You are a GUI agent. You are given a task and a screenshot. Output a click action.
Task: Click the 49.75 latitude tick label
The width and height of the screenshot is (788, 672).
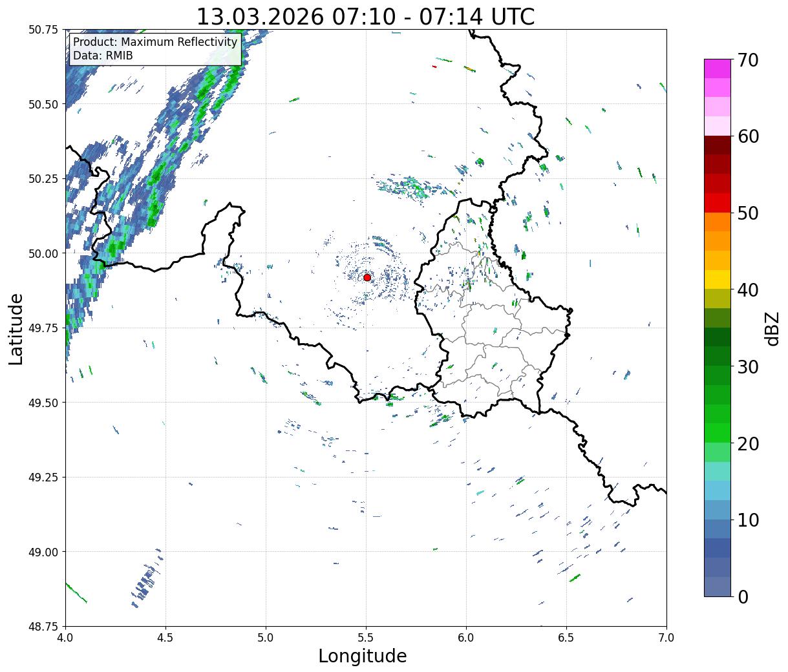click(x=44, y=328)
